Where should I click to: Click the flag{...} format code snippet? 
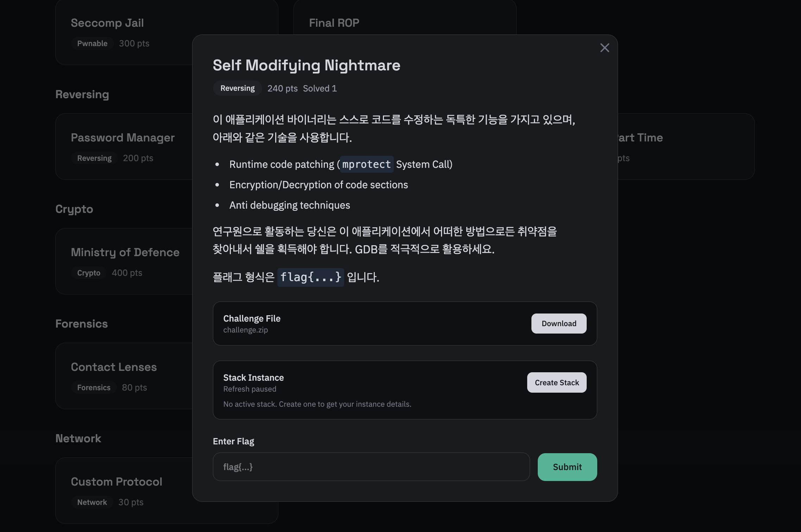pos(310,277)
